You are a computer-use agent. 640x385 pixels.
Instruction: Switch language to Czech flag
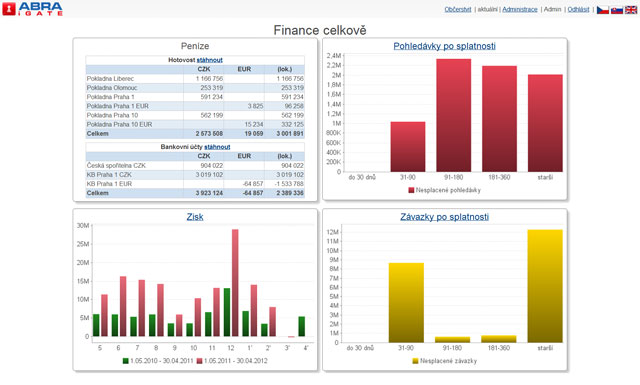pos(603,10)
